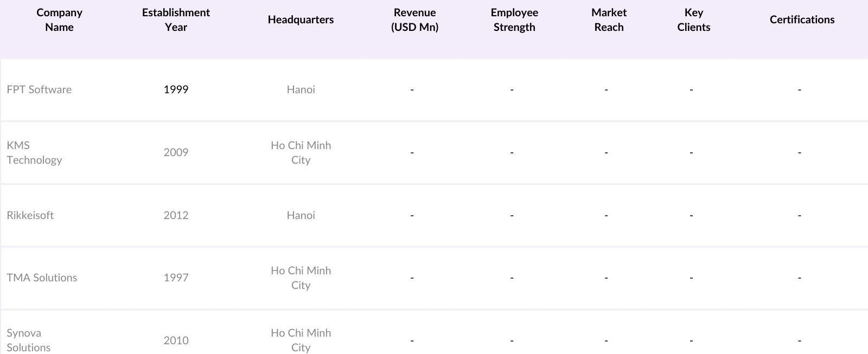Click the 2012 establishment year cell

pos(176,216)
